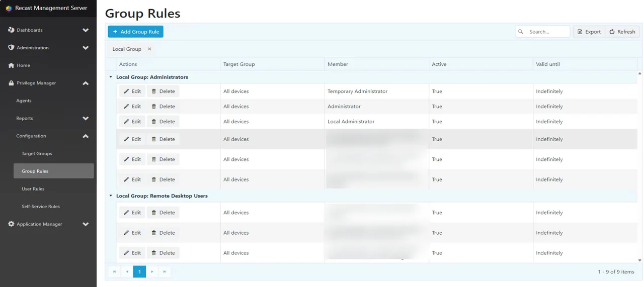Delete the Temporary Administrator rule
Screen dimensions: 644x287
[x=163, y=91]
